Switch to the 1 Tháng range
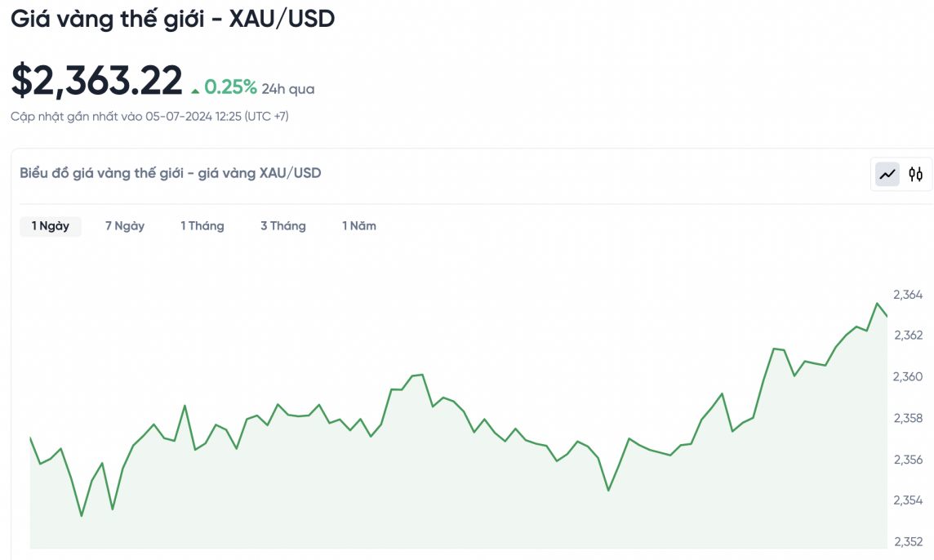 point(202,226)
